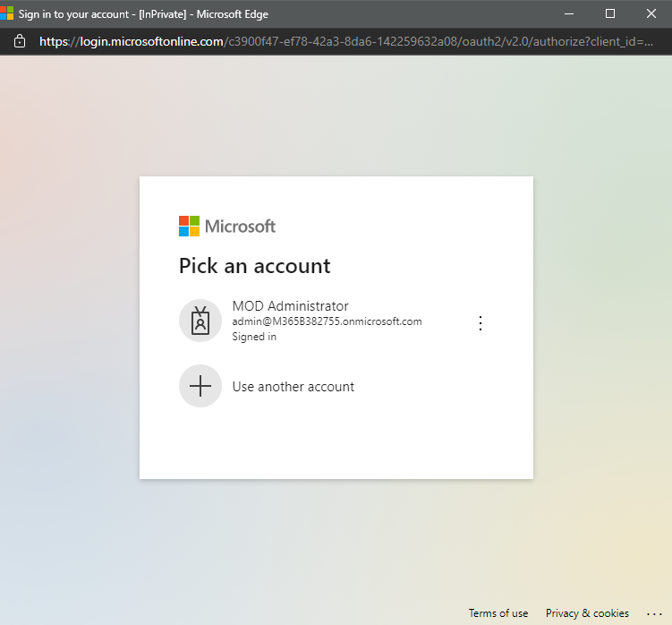Open the Privacy & cookies link
Screen dimensions: 672x625
587,613
